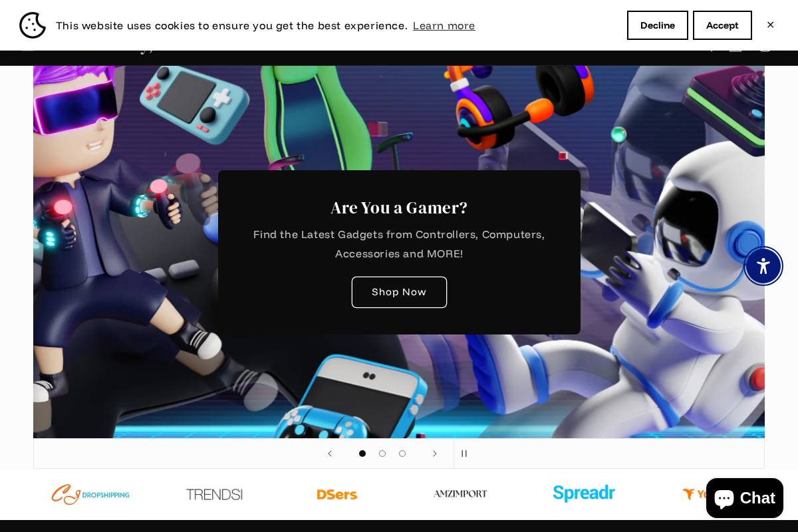This screenshot has height=532, width=798.
Task: Click the CJ Dropshipping logo
Action: pyautogui.click(x=90, y=494)
